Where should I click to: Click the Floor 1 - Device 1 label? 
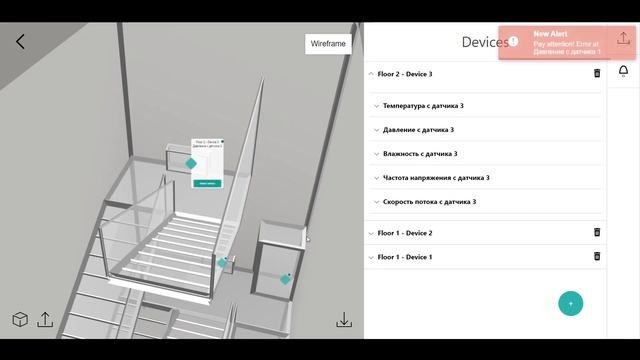pos(404,257)
